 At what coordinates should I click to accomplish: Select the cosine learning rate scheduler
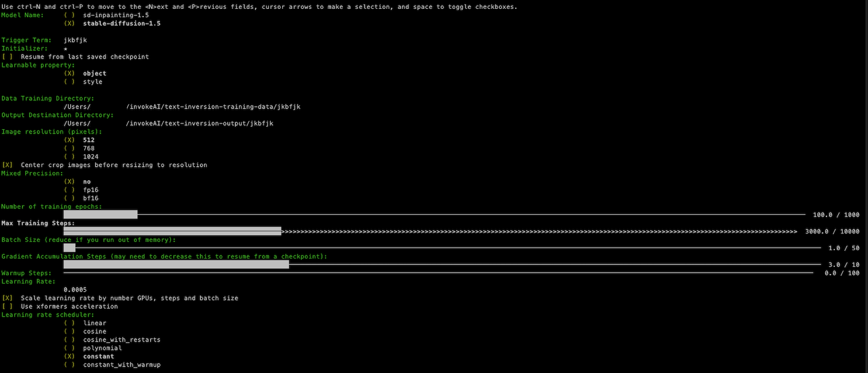pos(69,331)
